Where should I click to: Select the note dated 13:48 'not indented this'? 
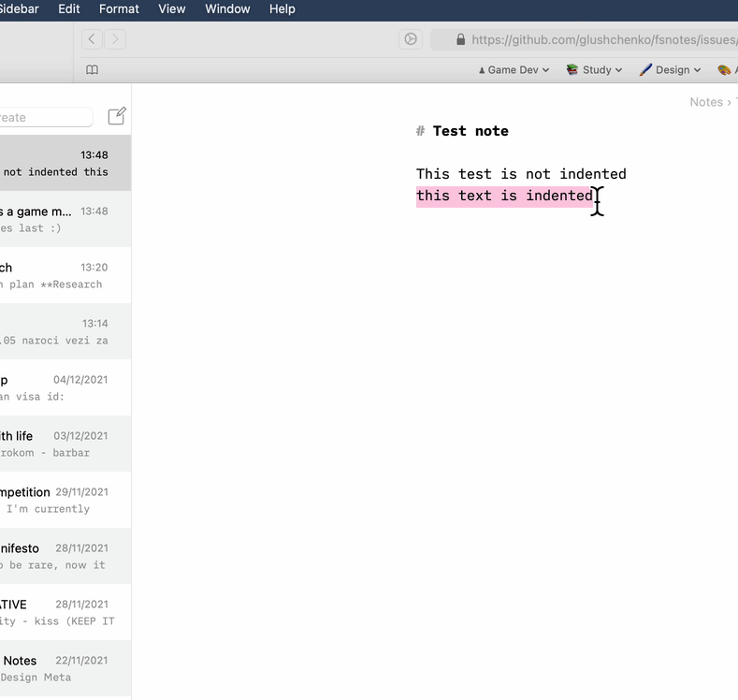[65, 163]
